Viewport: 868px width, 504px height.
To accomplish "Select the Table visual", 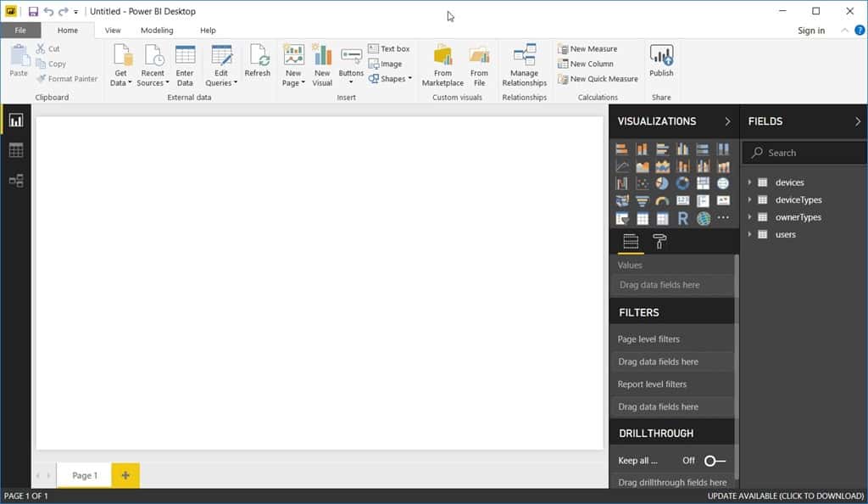I will pyautogui.click(x=643, y=218).
